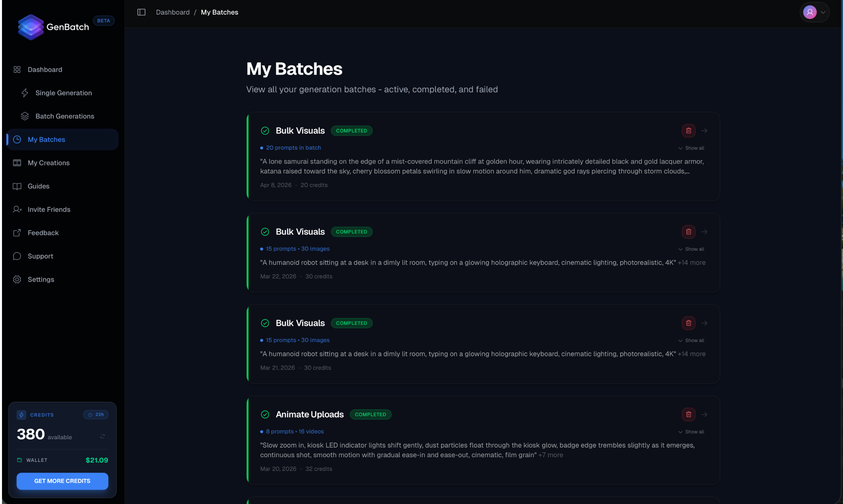Click the 22h timer badge
The height and width of the screenshot is (504, 843).
click(96, 415)
